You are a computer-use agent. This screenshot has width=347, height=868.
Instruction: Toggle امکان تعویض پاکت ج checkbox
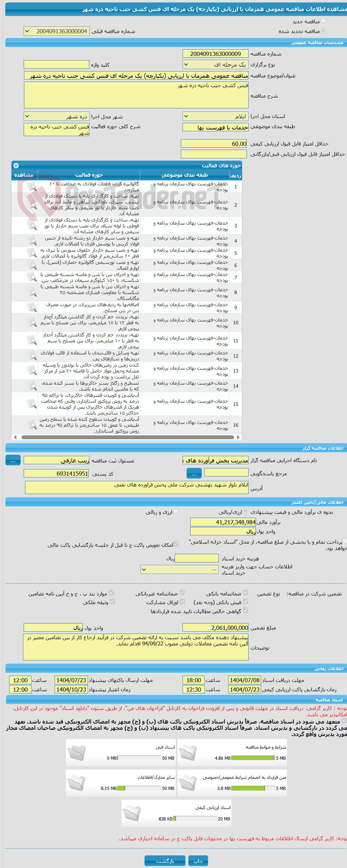point(176,544)
